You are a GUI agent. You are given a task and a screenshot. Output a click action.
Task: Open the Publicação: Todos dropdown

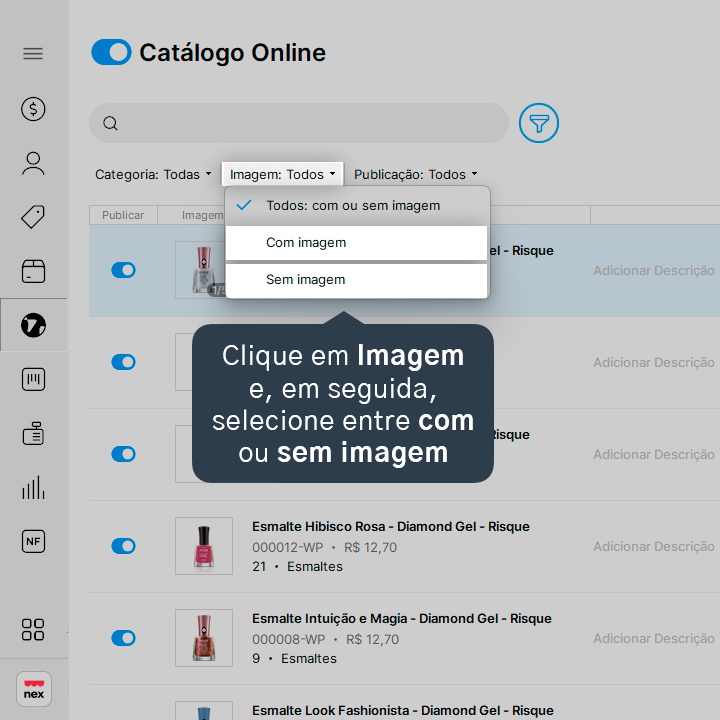(x=416, y=174)
